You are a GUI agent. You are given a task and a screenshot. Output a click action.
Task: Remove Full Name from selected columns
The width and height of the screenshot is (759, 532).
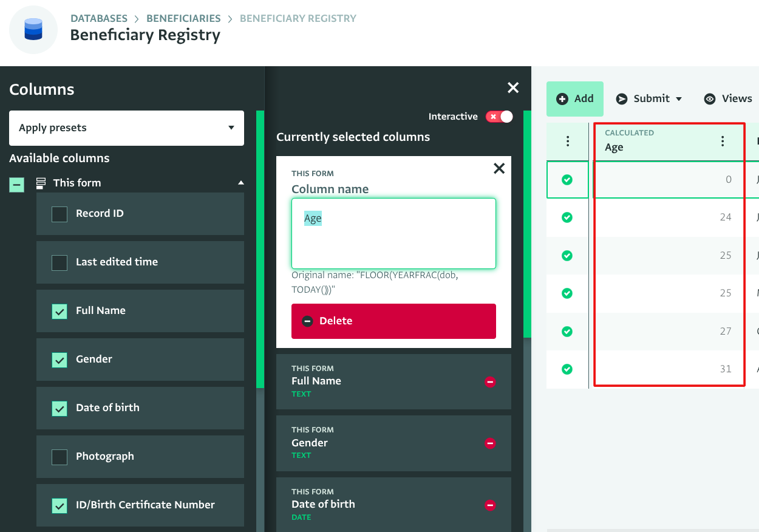pyautogui.click(x=490, y=382)
